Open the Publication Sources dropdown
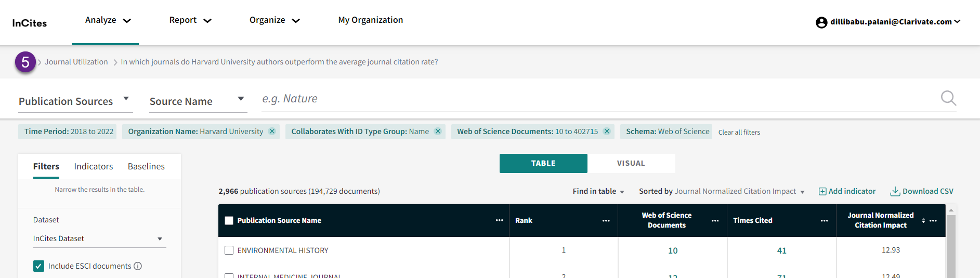Viewport: 980px width, 278px height. tap(75, 101)
